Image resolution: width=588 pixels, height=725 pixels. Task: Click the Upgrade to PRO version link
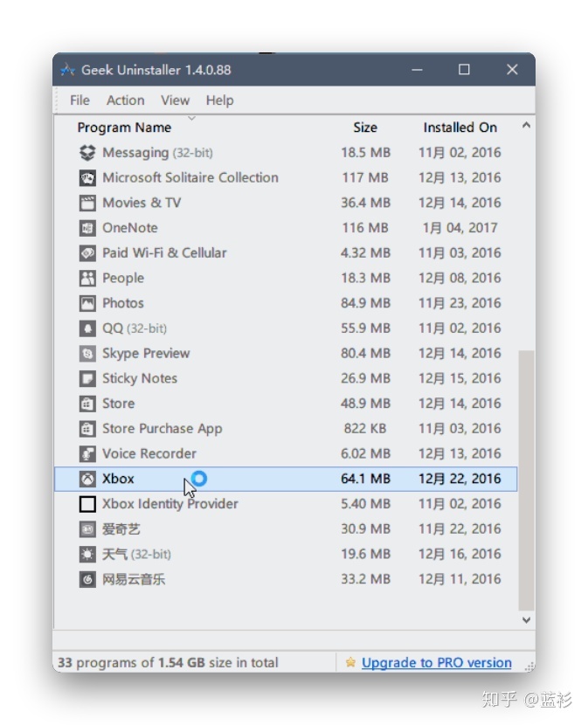click(x=436, y=663)
